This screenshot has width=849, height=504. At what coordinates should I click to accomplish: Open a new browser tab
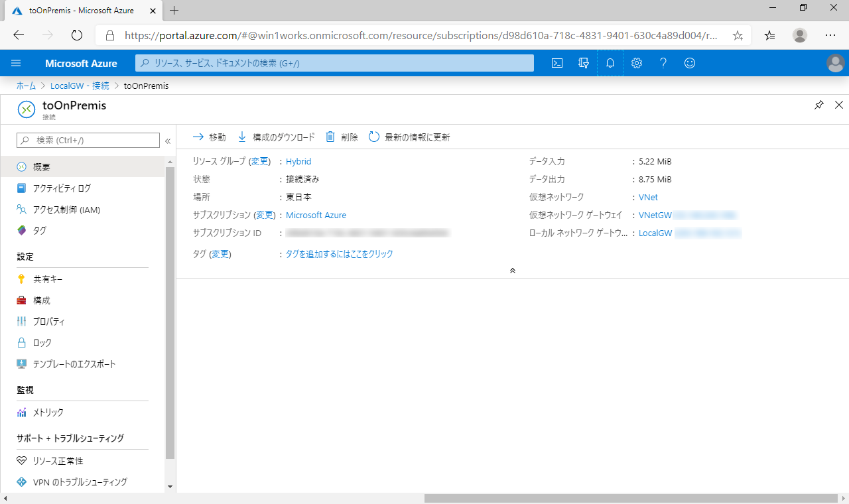174,10
